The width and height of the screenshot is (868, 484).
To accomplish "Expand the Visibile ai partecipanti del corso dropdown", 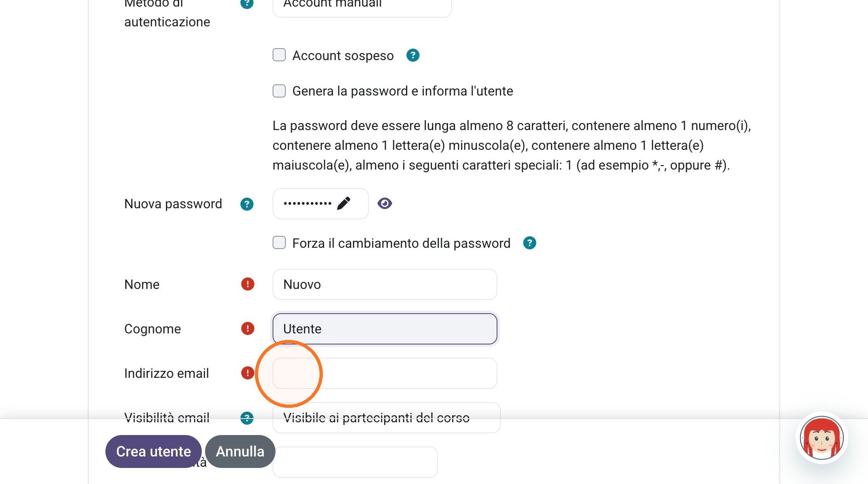I will click(386, 418).
